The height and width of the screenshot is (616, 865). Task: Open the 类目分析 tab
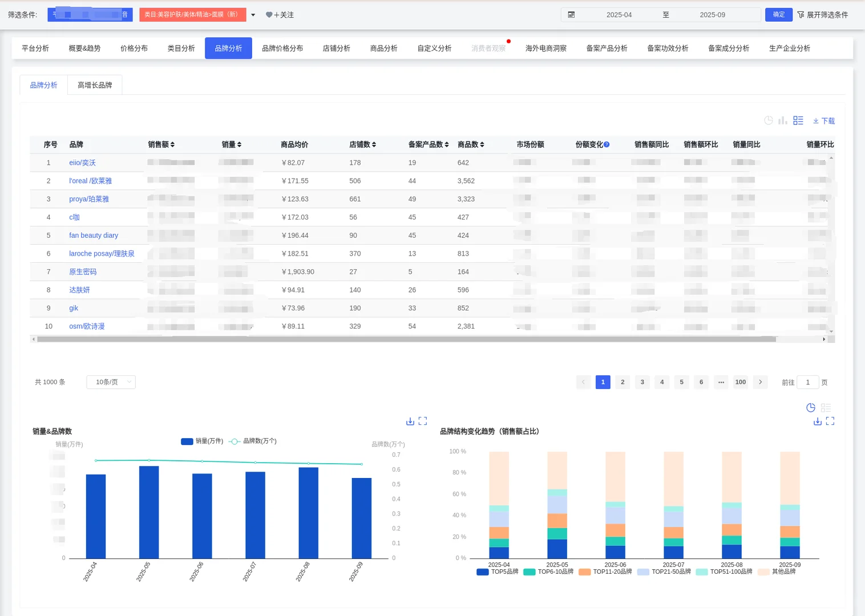tap(181, 48)
